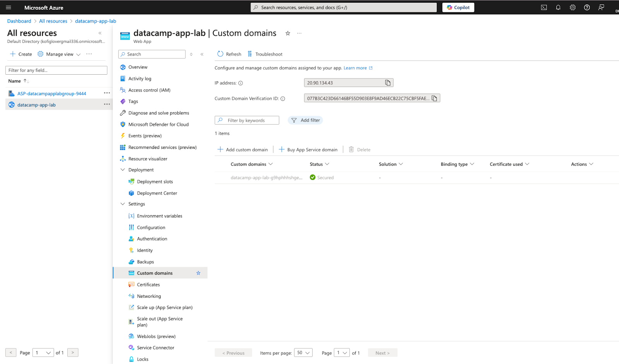Click the Copilot button
Viewport: 619px width, 364px height.
458,7
